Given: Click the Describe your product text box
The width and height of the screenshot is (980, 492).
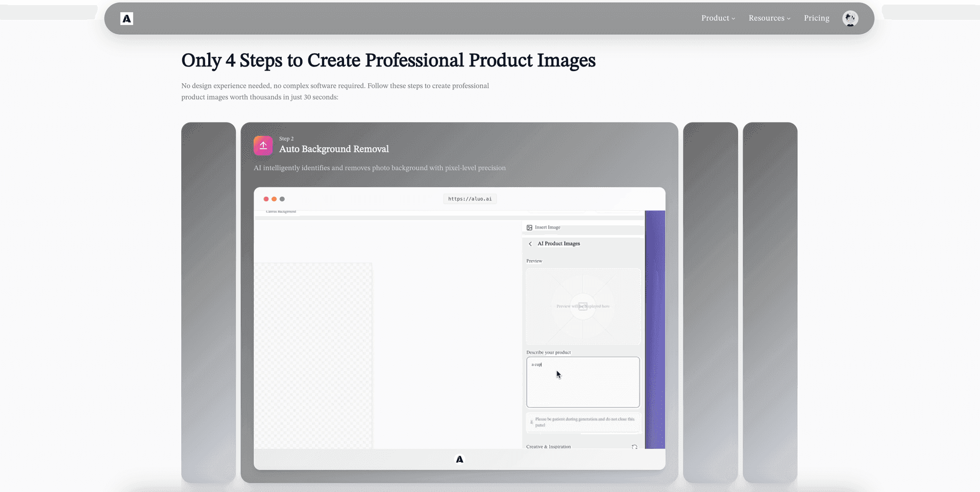Looking at the screenshot, I should [x=583, y=382].
